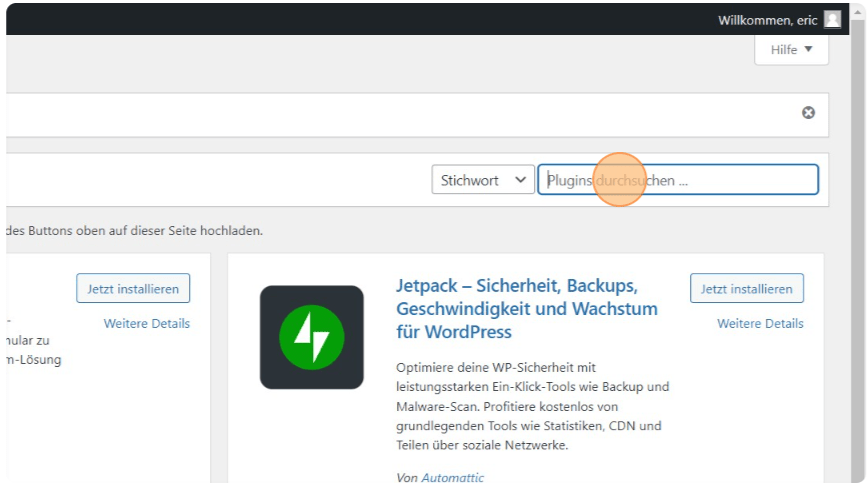The image size is (868, 486).
Task: Open the user avatar for eric
Action: tap(832, 20)
